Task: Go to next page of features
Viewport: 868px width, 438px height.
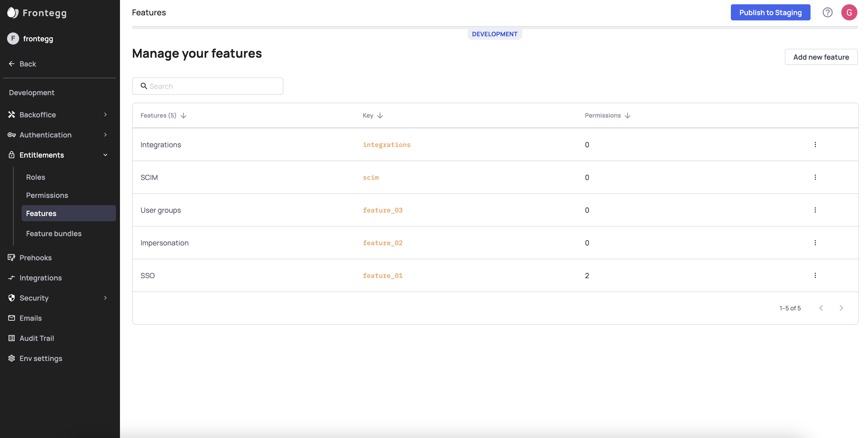Action: pyautogui.click(x=841, y=308)
